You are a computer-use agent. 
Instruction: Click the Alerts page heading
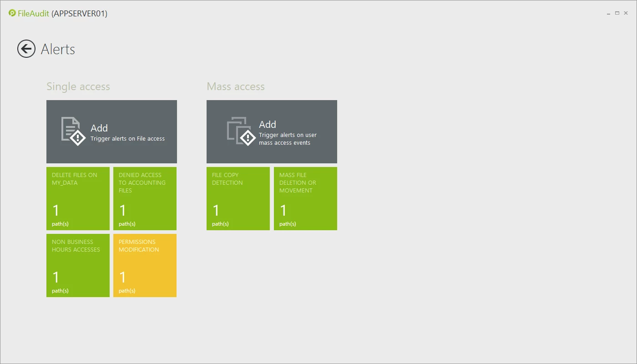58,49
